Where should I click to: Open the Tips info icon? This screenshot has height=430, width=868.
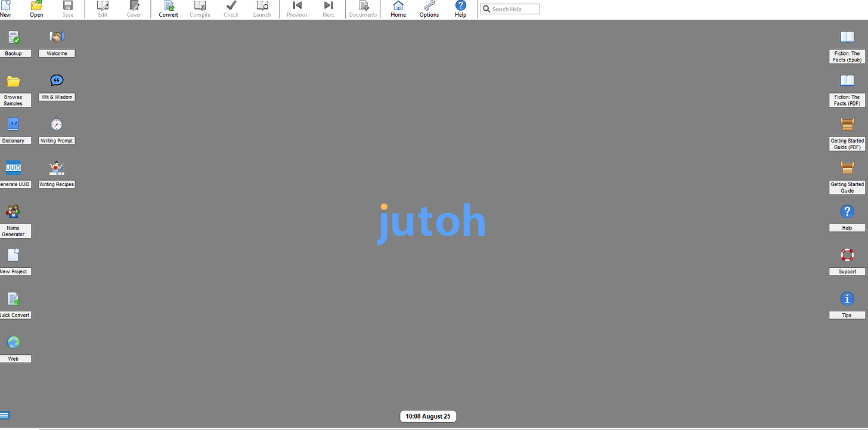pyautogui.click(x=847, y=298)
